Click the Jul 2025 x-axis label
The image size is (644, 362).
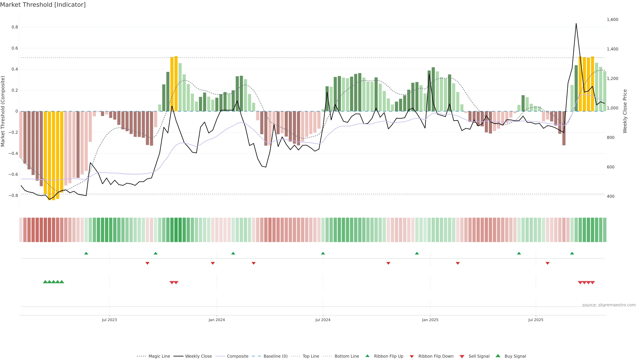pos(535,320)
